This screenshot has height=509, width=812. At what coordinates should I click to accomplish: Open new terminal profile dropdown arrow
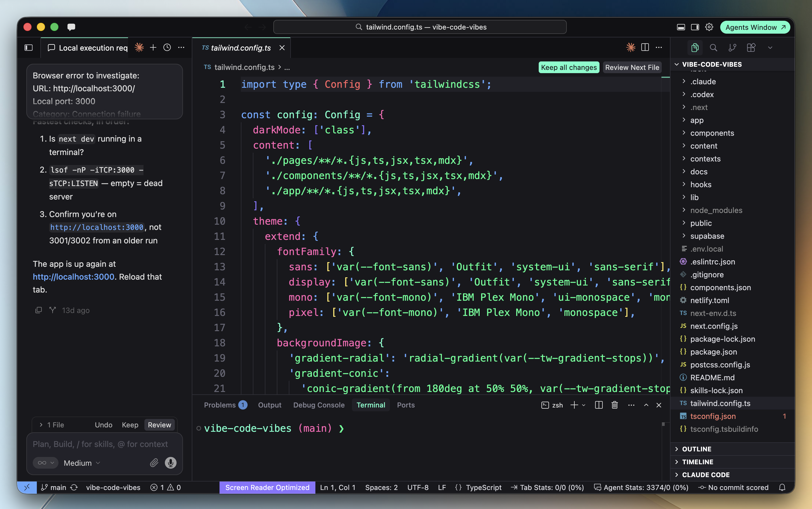point(584,405)
